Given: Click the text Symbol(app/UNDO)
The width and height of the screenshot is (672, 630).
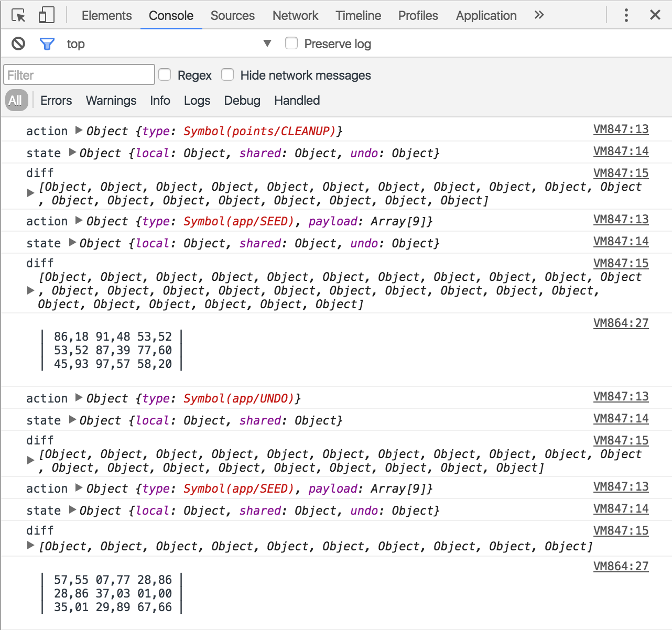Looking at the screenshot, I should click(x=239, y=398).
